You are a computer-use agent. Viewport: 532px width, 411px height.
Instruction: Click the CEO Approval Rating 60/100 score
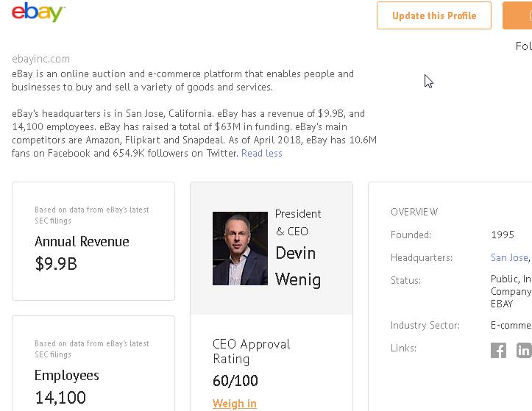point(235,381)
